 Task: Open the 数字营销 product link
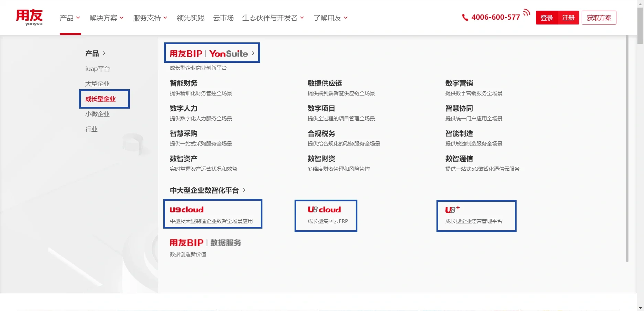459,83
